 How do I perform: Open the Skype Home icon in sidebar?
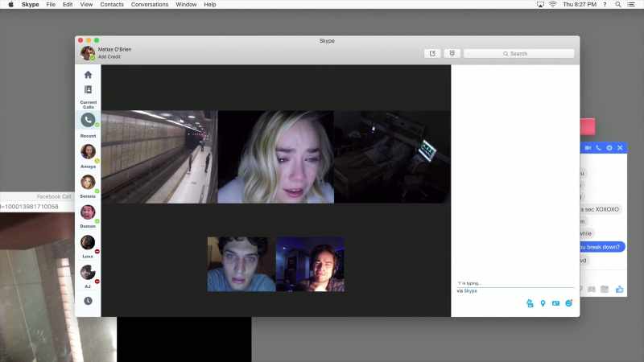[x=88, y=75]
